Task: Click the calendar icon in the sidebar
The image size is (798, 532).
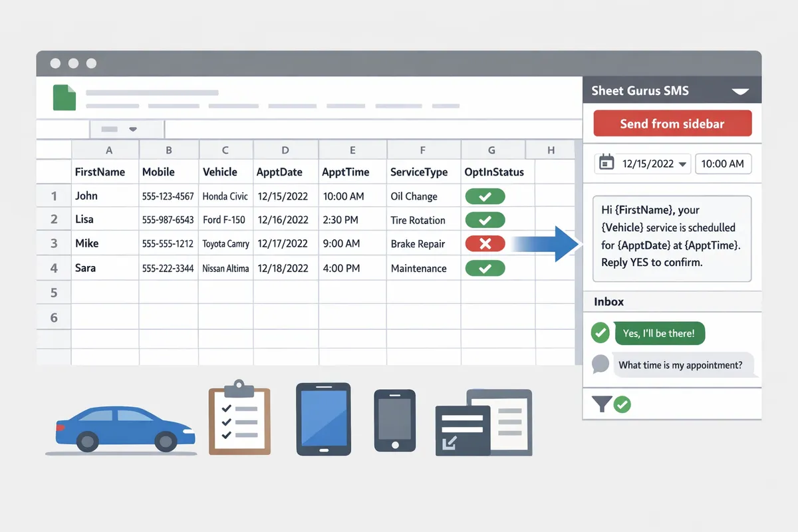Action: pos(606,163)
